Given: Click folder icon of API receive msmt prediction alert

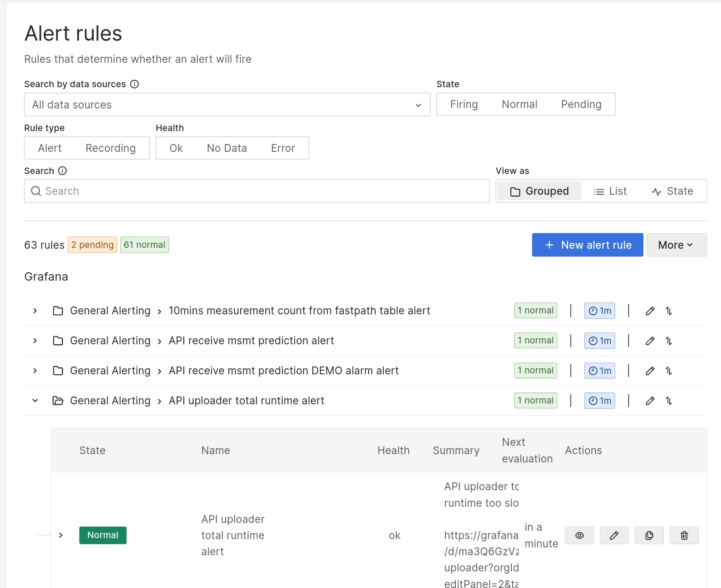Looking at the screenshot, I should 58,341.
